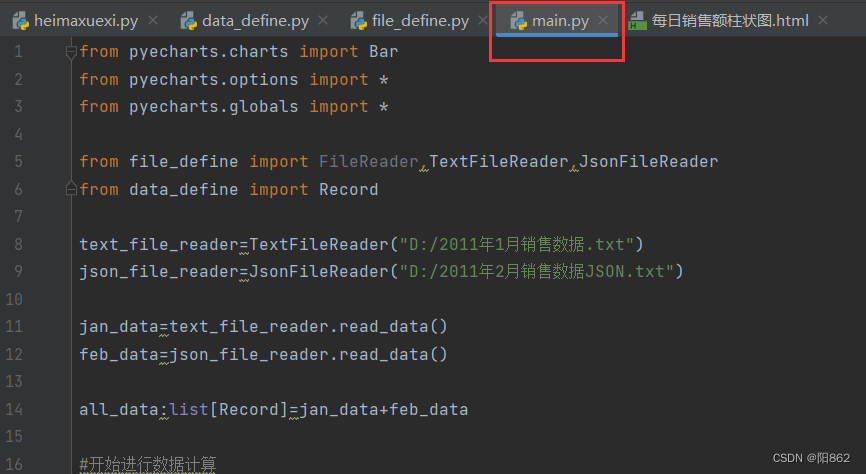Click data_define module name on line 6
866x474 pixels.
184,189
